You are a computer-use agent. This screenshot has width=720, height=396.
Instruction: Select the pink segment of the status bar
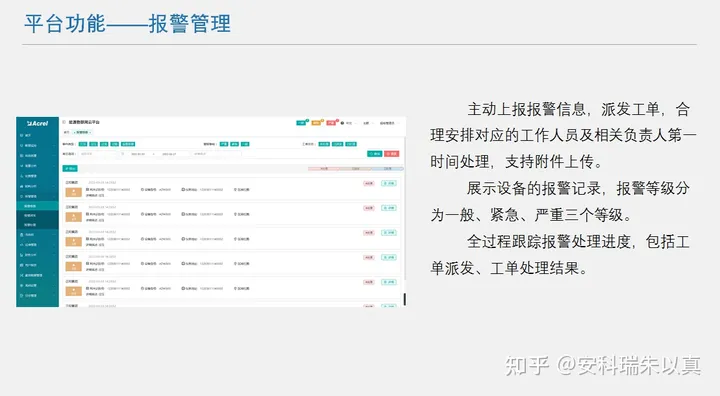point(324,169)
